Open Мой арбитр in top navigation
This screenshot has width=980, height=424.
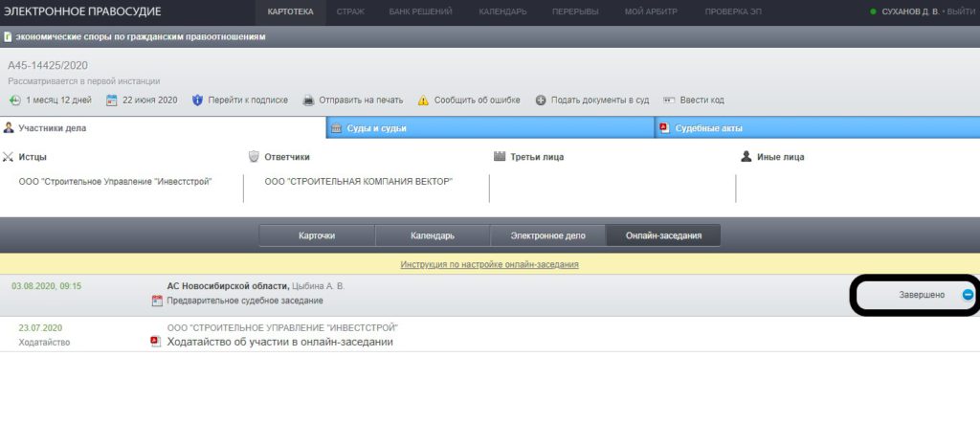point(651,11)
